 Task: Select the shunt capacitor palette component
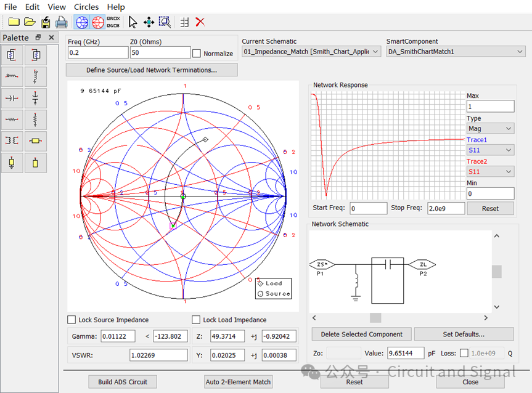pos(35,98)
